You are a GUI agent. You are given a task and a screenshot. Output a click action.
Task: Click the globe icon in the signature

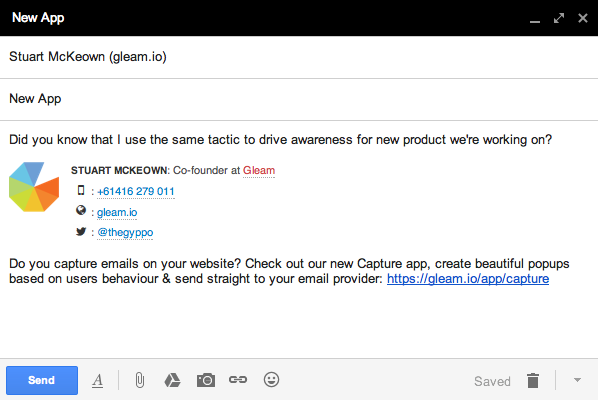81,210
